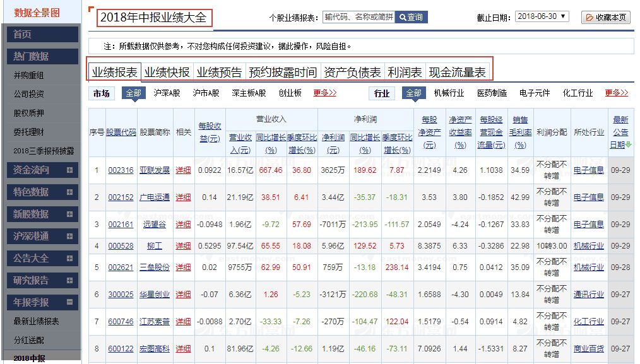This screenshot has width=640, height=364.
Task: Open 分红送配 in the sidebar
Action: coord(28,340)
